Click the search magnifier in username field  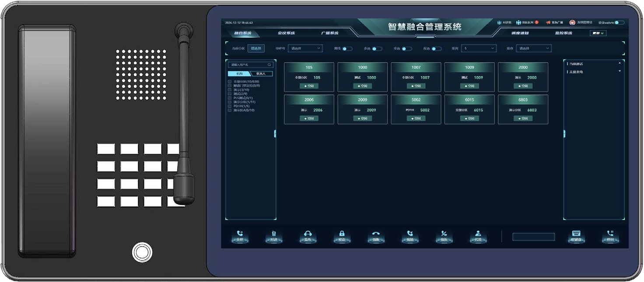tap(269, 65)
